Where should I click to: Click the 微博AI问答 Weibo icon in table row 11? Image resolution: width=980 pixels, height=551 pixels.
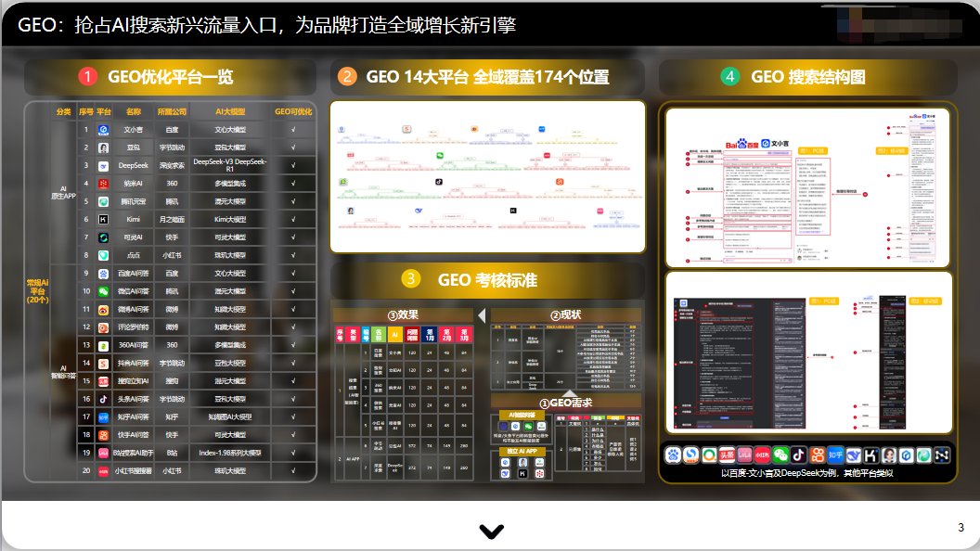104,310
